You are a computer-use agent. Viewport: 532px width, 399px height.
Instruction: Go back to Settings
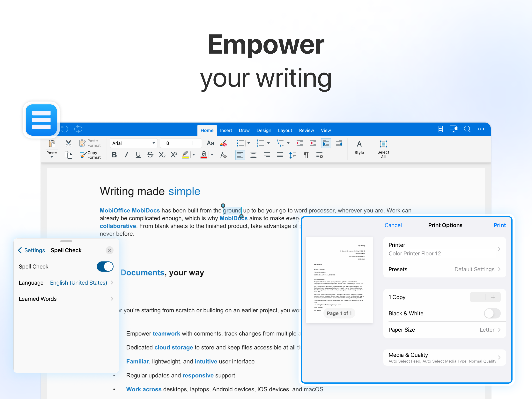coord(32,250)
